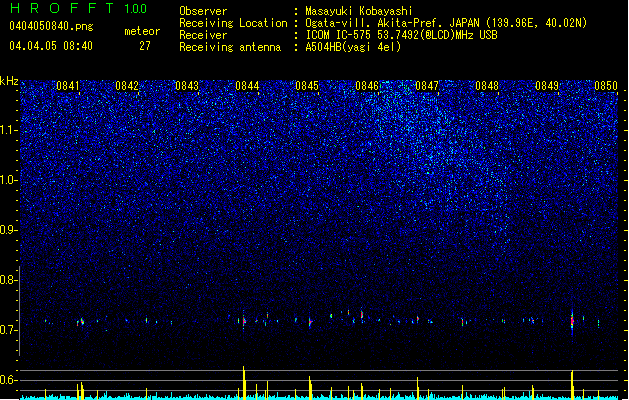Image resolution: width=629 pixels, height=400 pixels.
Task: Click the 1.1 frequency axis label
Action: (x=8, y=130)
